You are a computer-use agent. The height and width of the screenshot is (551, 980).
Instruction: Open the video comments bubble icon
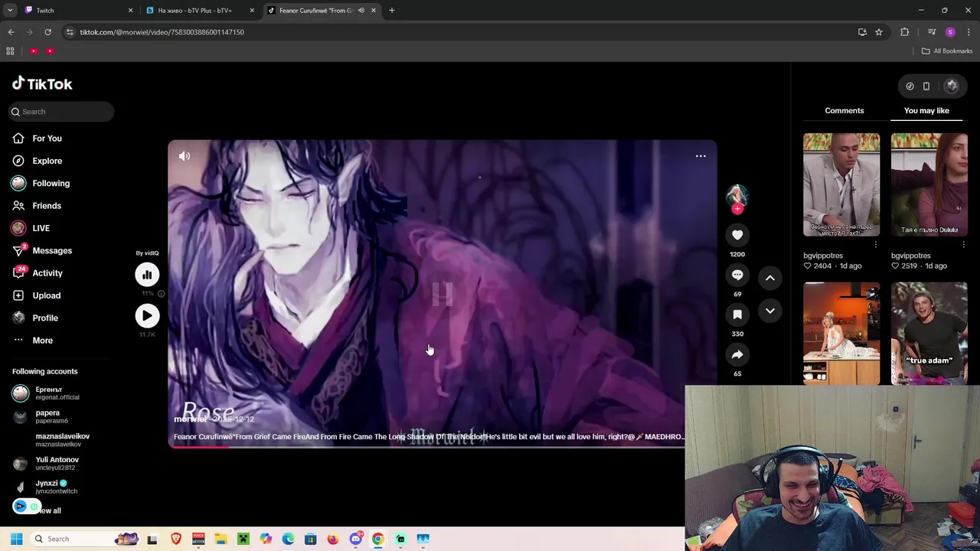(737, 275)
